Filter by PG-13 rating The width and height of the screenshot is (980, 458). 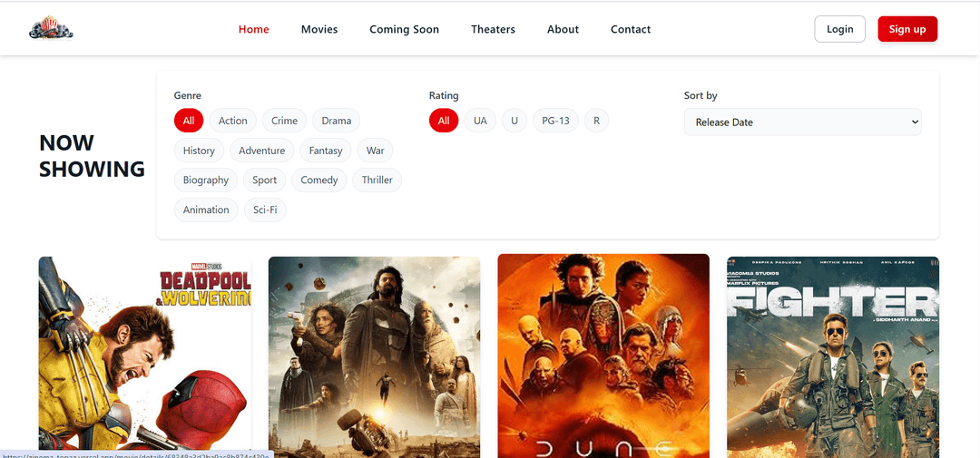[555, 121]
